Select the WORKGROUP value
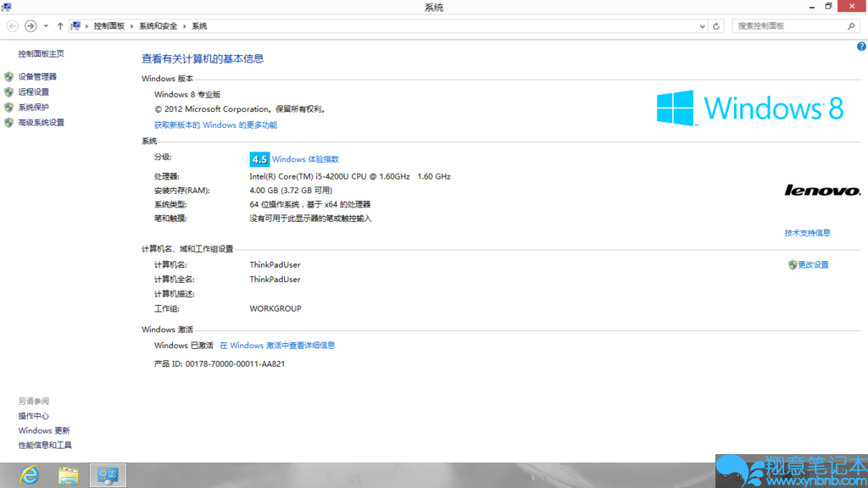 pos(275,308)
